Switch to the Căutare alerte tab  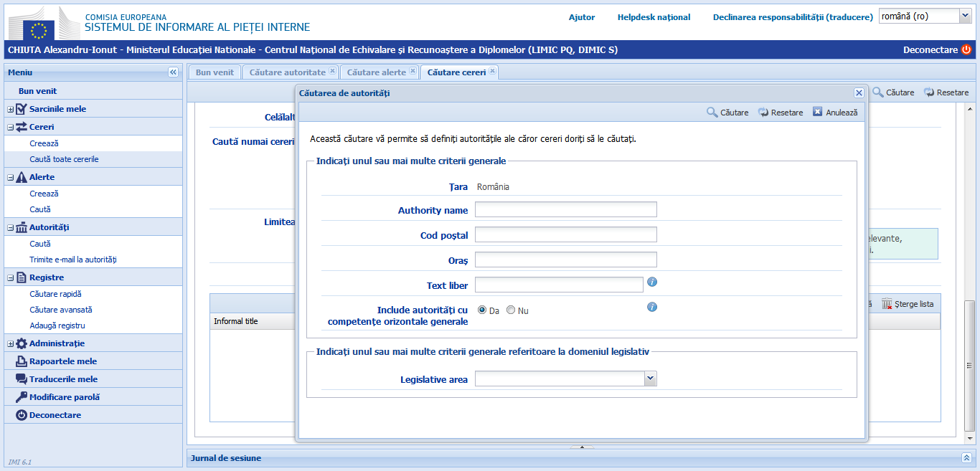[x=376, y=72]
